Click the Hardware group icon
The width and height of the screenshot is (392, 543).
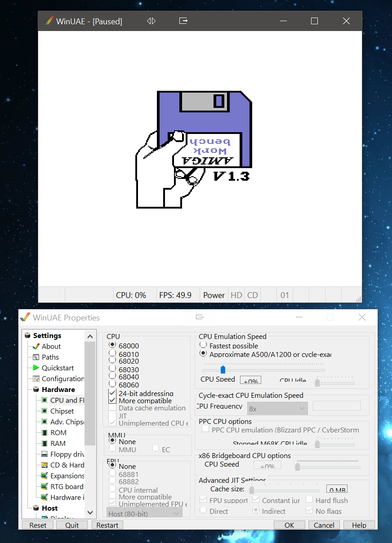36,389
